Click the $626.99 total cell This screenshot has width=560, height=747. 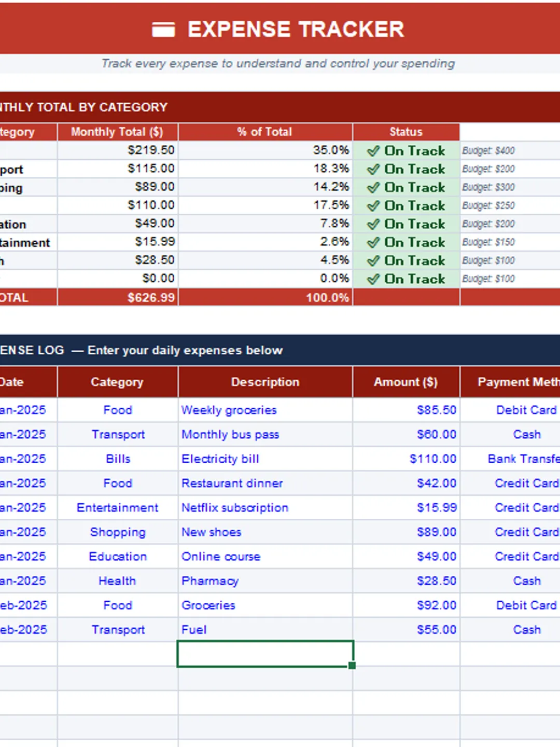tap(118, 297)
